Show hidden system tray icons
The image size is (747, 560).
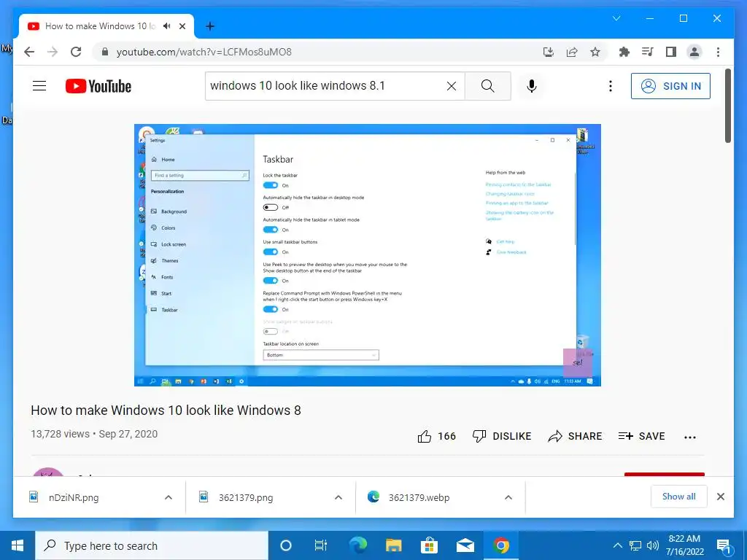[617, 545]
